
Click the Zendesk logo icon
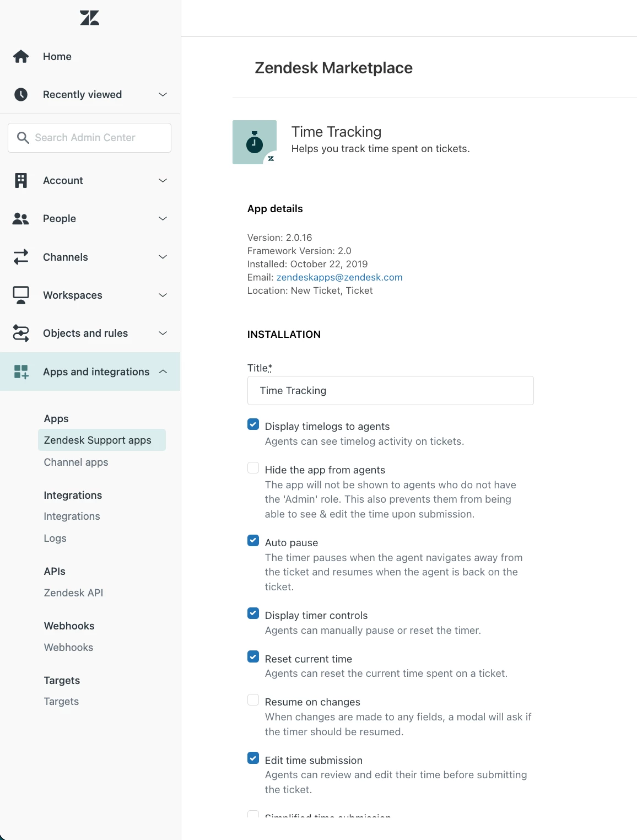click(x=89, y=18)
